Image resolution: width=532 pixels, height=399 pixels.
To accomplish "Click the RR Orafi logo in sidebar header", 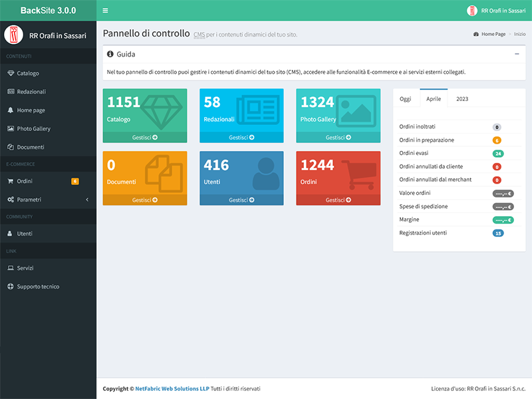I will coord(13,35).
